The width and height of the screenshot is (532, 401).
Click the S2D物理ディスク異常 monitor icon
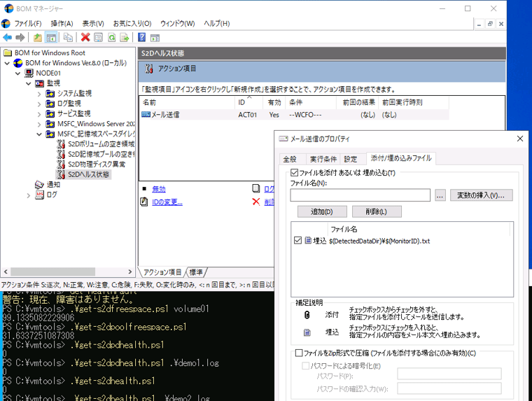[61, 164]
